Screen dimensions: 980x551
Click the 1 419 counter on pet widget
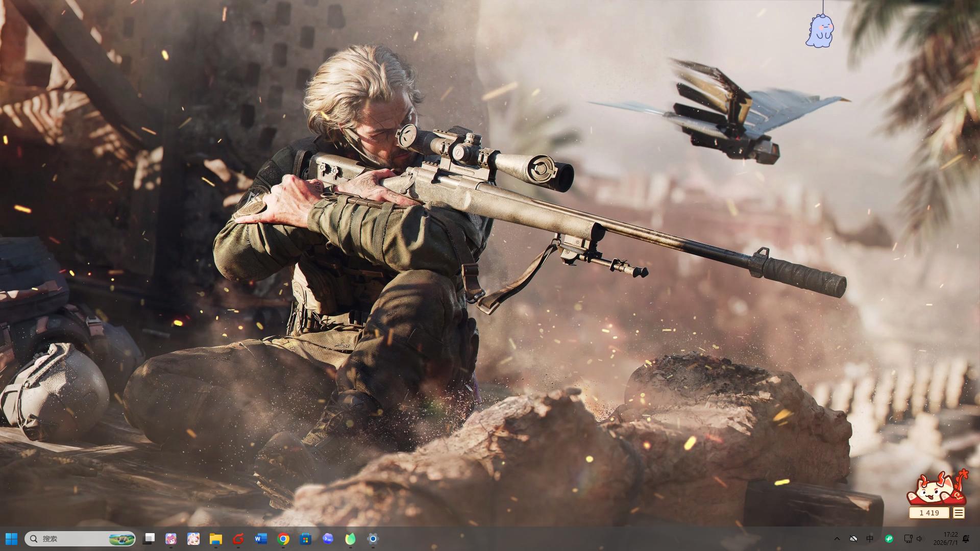929,513
